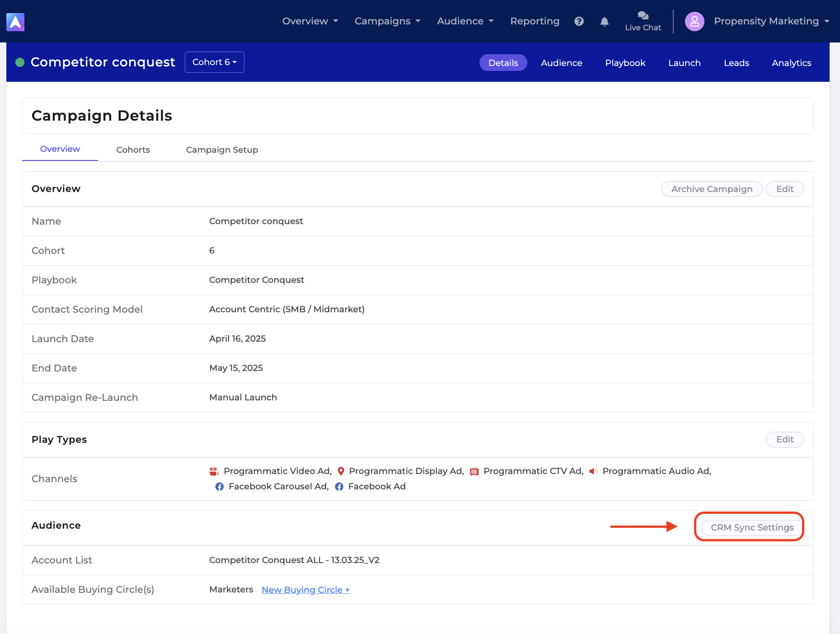Screen dimensions: 840x634
Task: Click the Programmatic Audio Ad label
Action: (x=657, y=471)
